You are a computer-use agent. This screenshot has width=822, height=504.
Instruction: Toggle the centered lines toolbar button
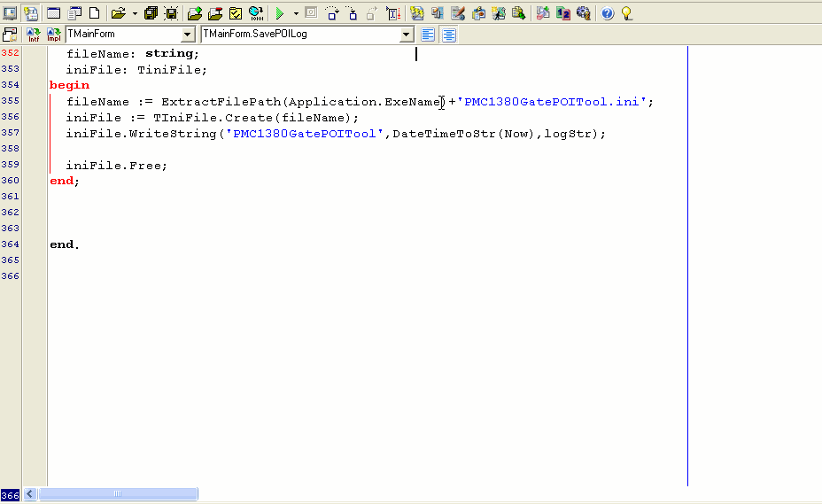[449, 35]
